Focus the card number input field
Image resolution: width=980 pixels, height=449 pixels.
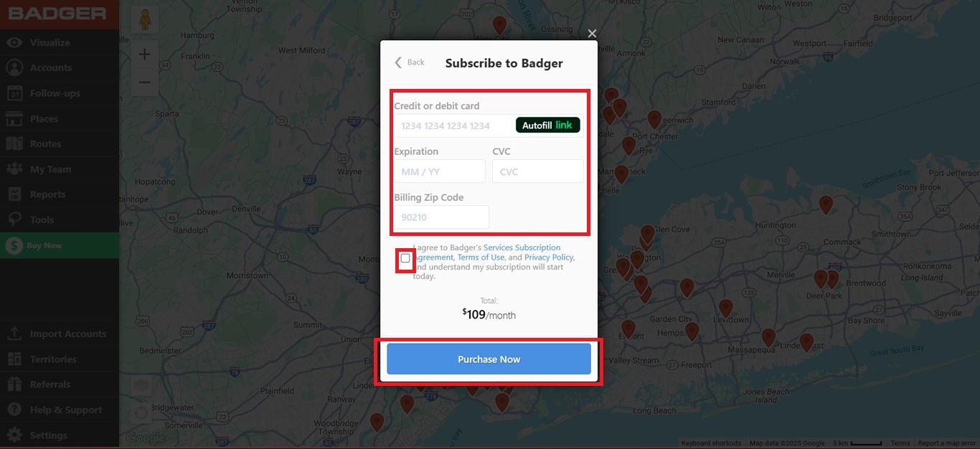coord(455,126)
